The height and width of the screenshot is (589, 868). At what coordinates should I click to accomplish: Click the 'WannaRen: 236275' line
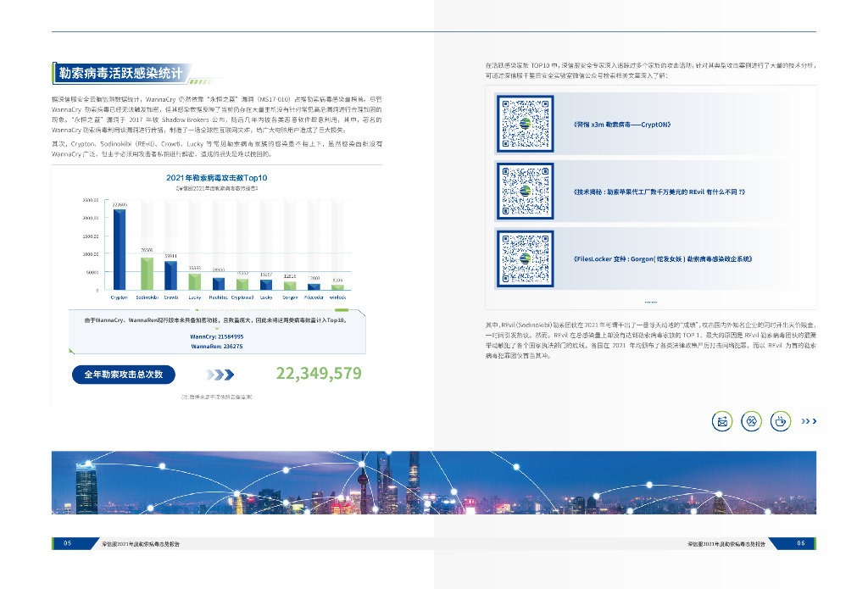(216, 347)
